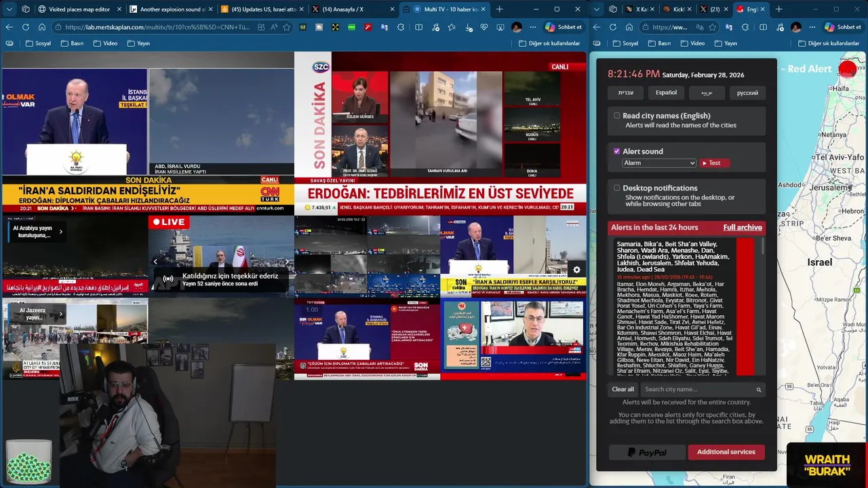
Task: Enable Desktop notifications checkbox
Action: pyautogui.click(x=616, y=188)
